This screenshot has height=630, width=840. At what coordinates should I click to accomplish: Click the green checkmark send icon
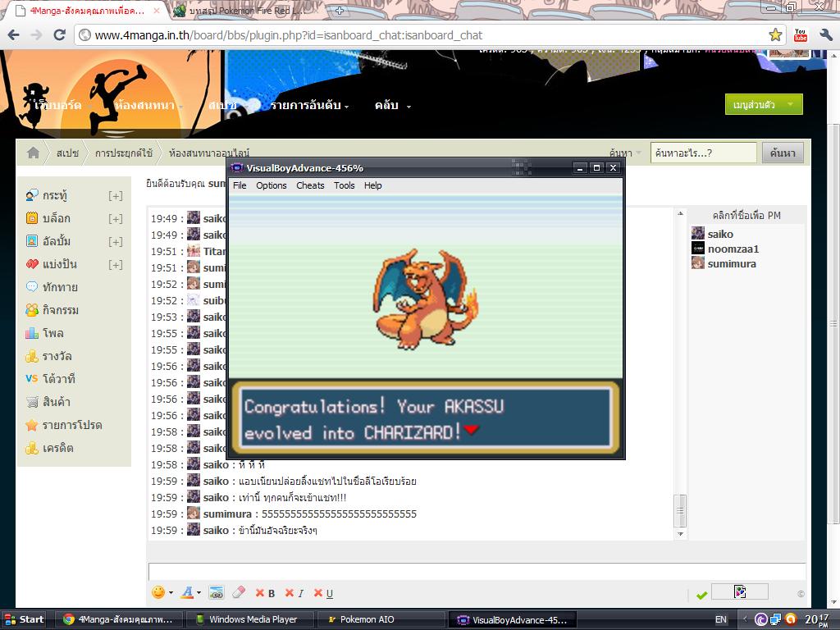702,595
